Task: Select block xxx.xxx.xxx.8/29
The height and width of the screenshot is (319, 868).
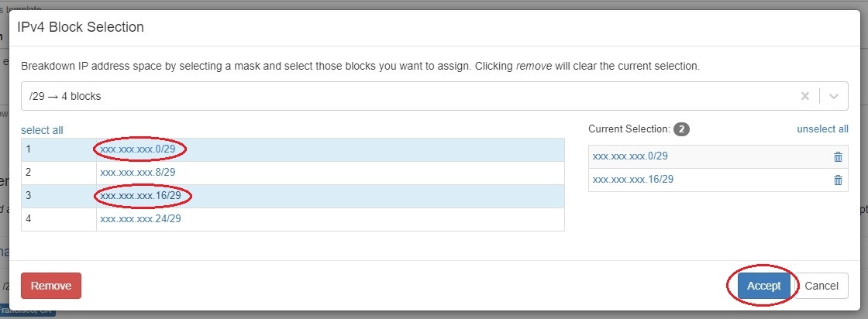Action: pyautogui.click(x=138, y=173)
